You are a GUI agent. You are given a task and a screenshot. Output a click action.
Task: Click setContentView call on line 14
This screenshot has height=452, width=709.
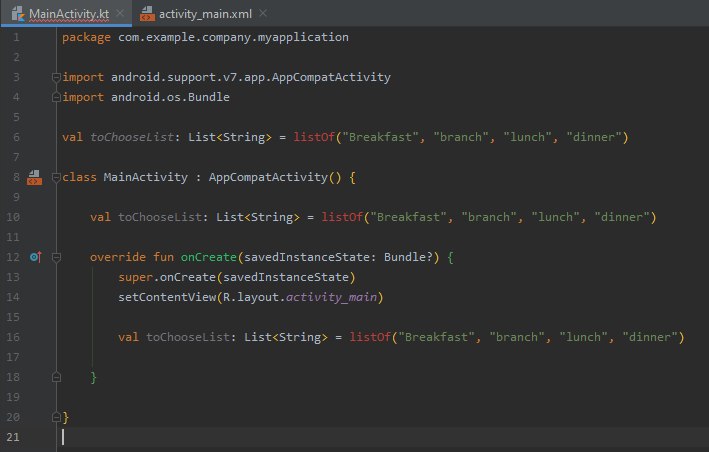(167, 297)
